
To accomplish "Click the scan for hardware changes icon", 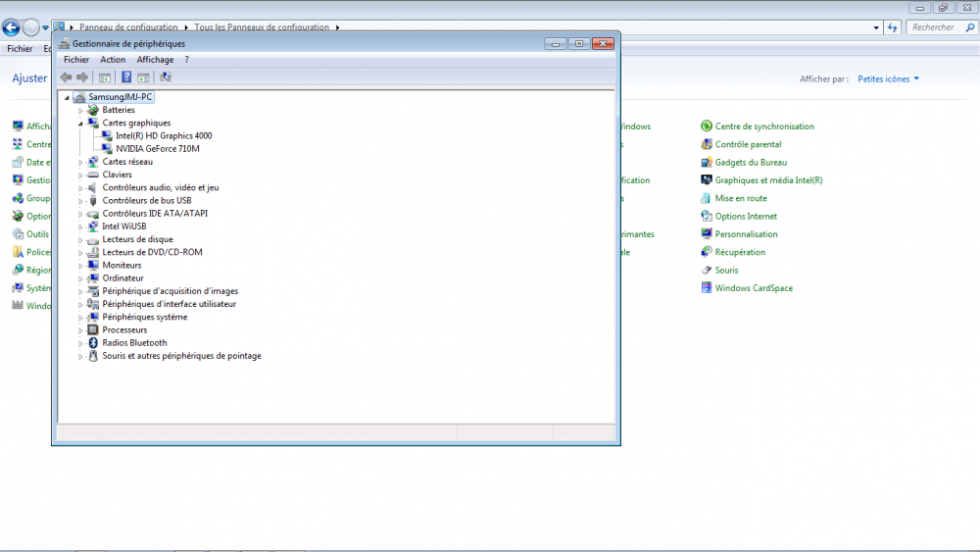I will 166,77.
